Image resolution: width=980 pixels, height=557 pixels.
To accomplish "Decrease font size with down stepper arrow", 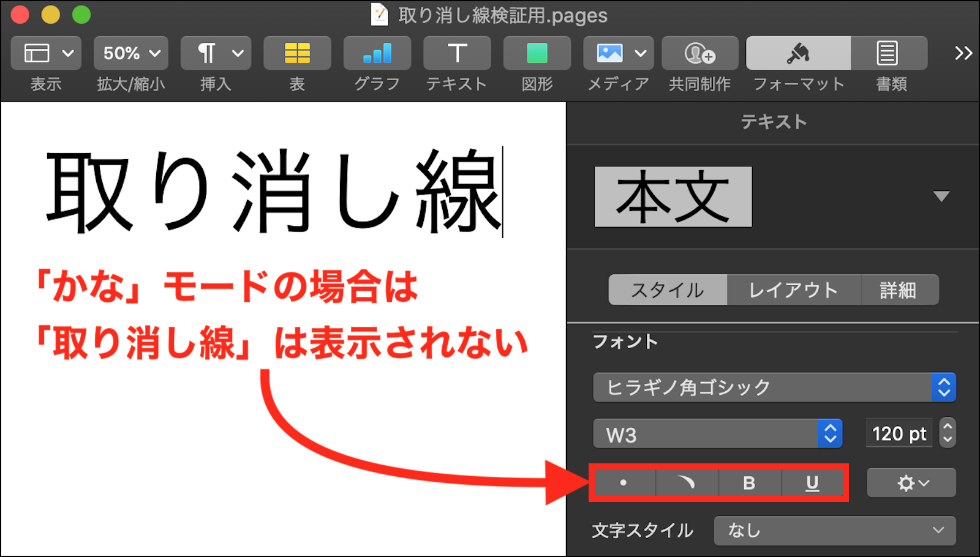I will point(948,441).
